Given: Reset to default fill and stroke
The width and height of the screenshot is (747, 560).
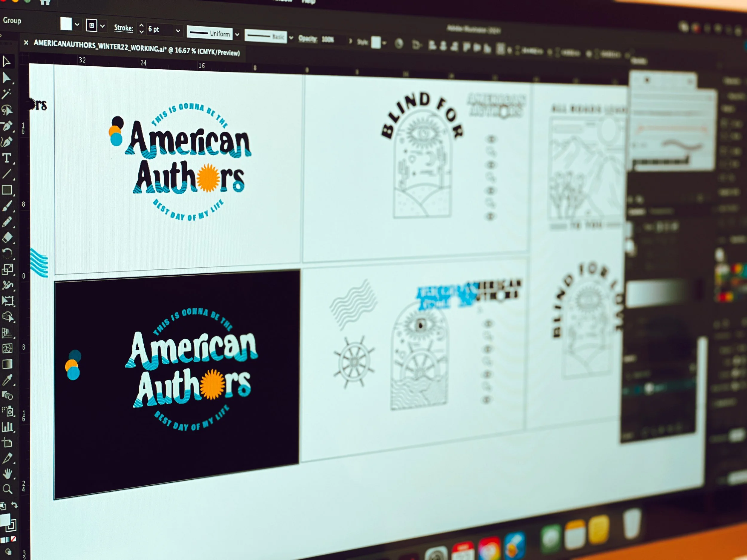Looking at the screenshot, I should coord(3,506).
